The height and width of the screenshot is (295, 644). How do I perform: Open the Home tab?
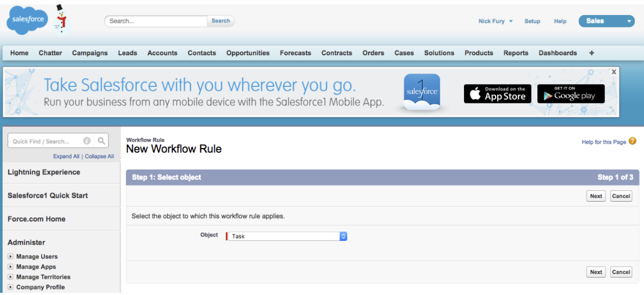click(19, 53)
